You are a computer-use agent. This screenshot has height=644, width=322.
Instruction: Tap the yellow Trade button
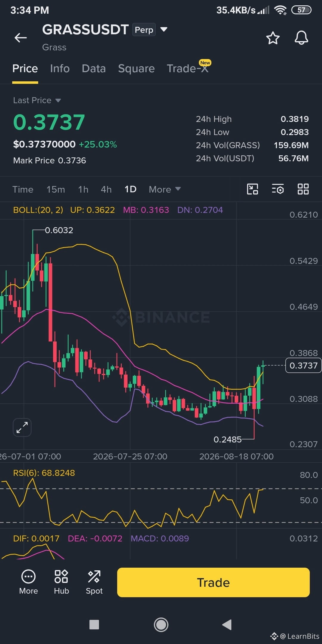click(x=213, y=582)
